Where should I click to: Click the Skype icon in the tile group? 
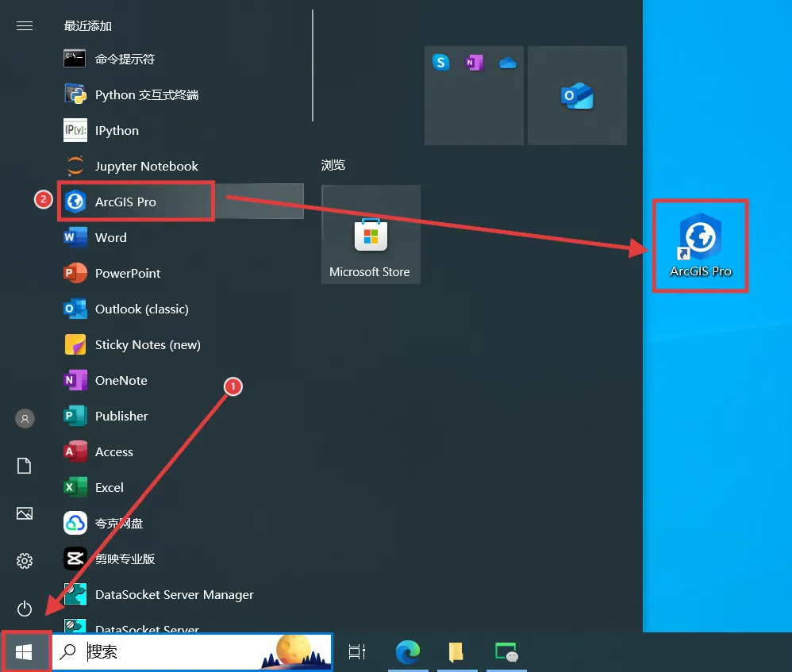point(441,62)
